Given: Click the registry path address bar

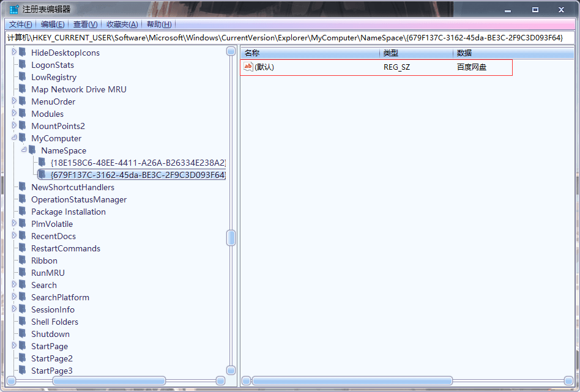Looking at the screenshot, I should (290, 38).
